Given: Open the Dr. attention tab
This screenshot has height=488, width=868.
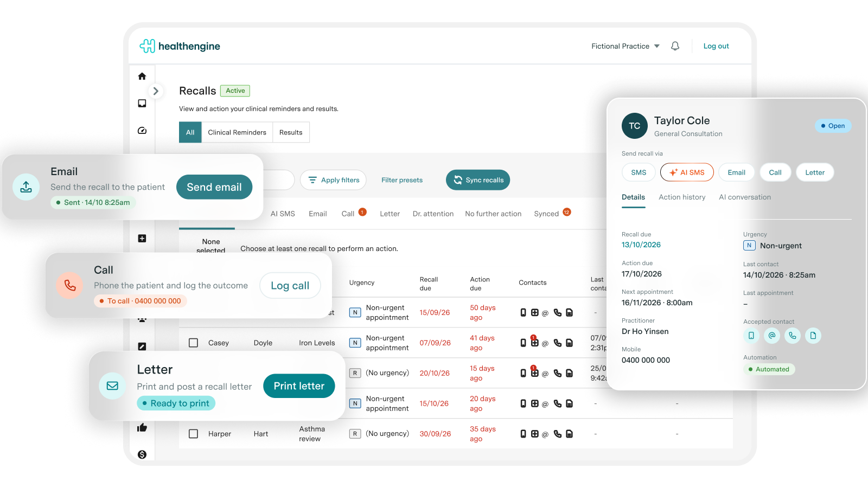Looking at the screenshot, I should click(433, 214).
